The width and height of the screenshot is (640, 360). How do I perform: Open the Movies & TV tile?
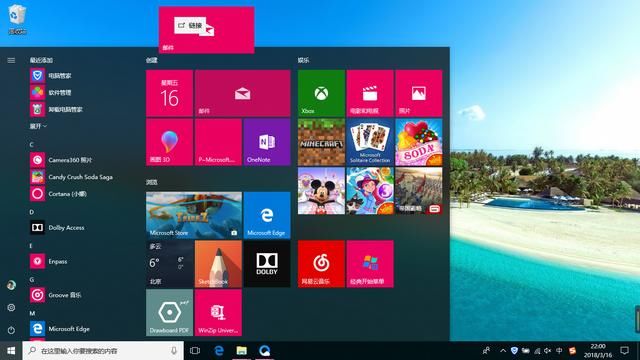click(370, 93)
